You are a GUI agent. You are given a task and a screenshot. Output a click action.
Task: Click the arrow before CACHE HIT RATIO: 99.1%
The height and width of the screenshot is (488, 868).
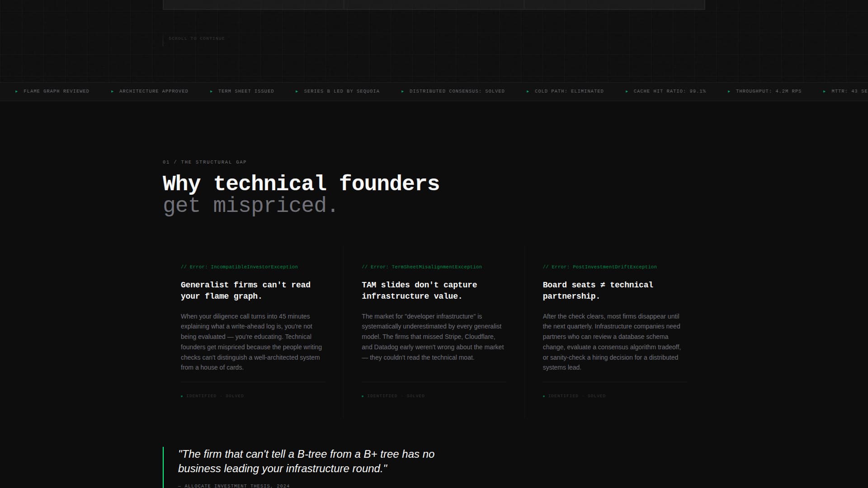point(627,91)
